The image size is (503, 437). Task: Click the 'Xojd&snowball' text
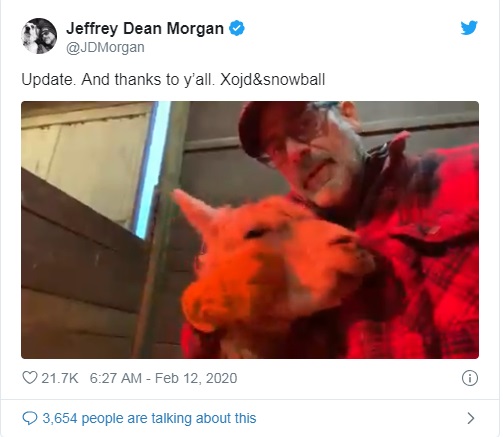point(272,80)
